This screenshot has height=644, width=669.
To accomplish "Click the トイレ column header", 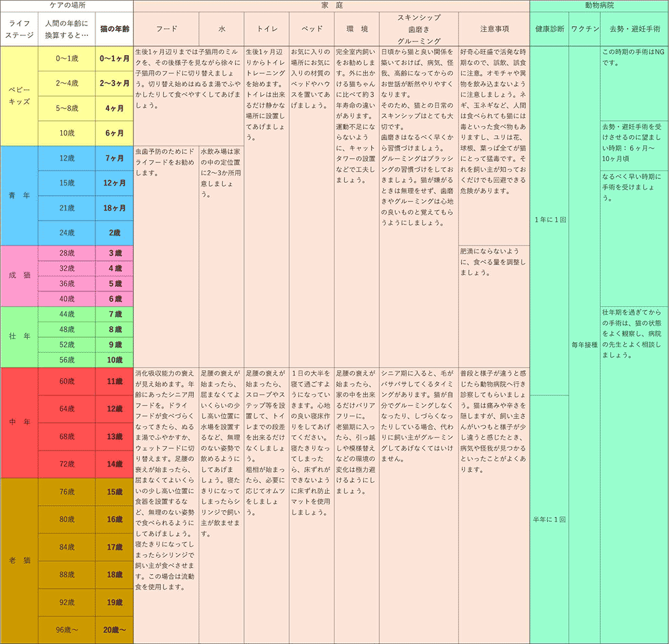I will coord(266,29).
